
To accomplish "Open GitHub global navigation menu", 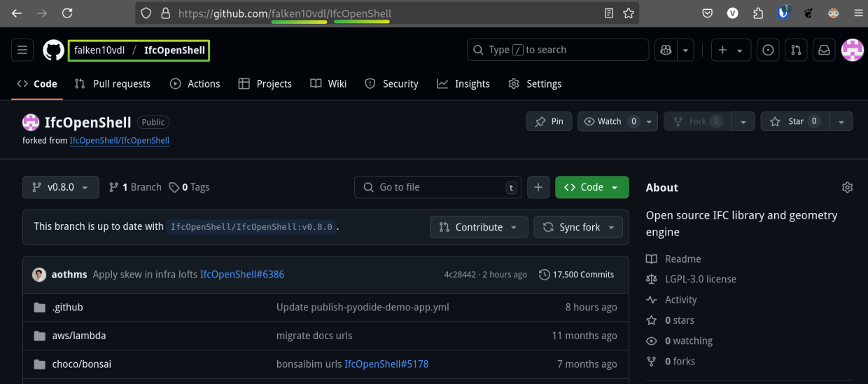I will (22, 50).
